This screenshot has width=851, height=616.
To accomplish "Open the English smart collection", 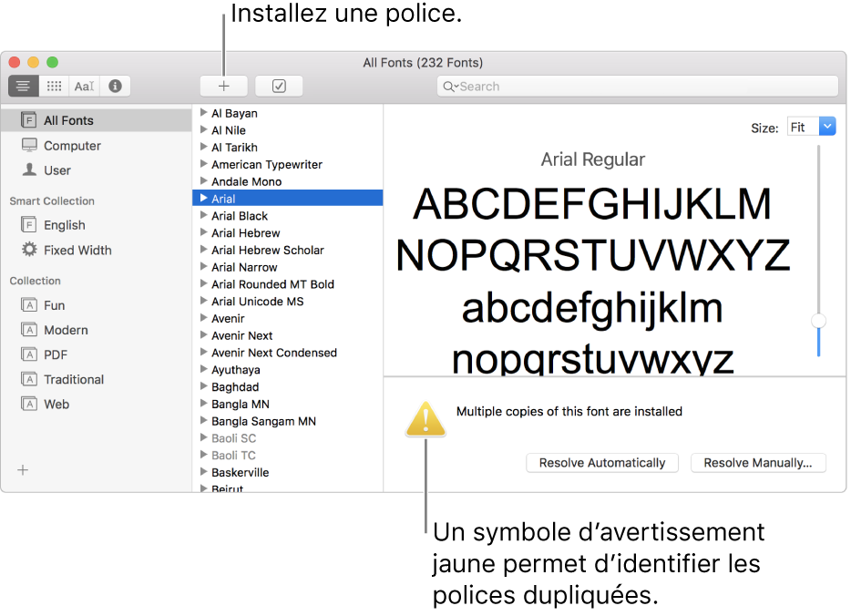I will coord(96,225).
